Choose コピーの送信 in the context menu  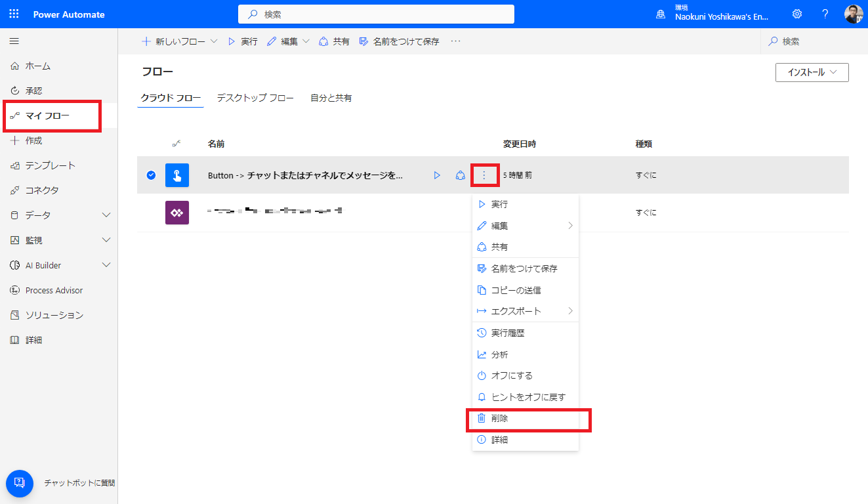tap(516, 289)
